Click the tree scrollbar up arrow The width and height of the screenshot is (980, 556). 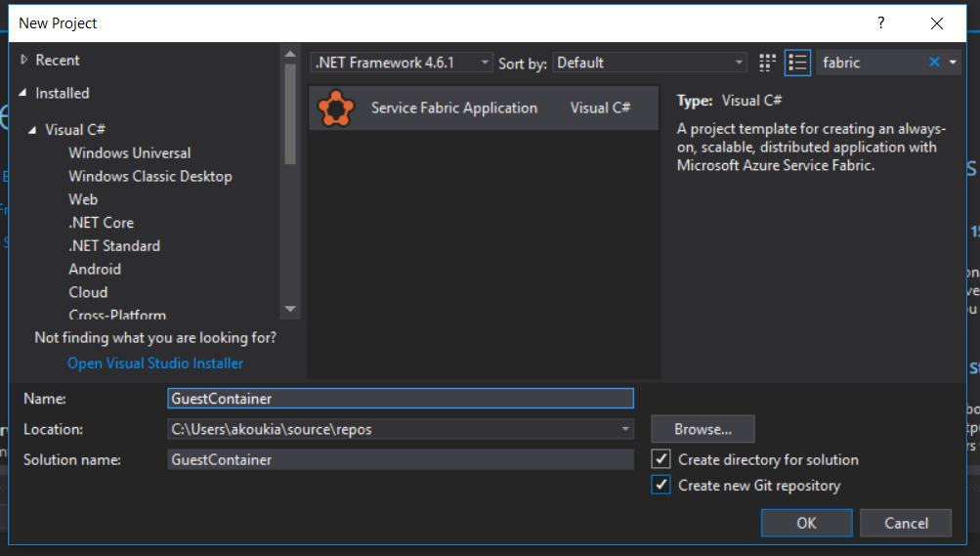pos(290,55)
